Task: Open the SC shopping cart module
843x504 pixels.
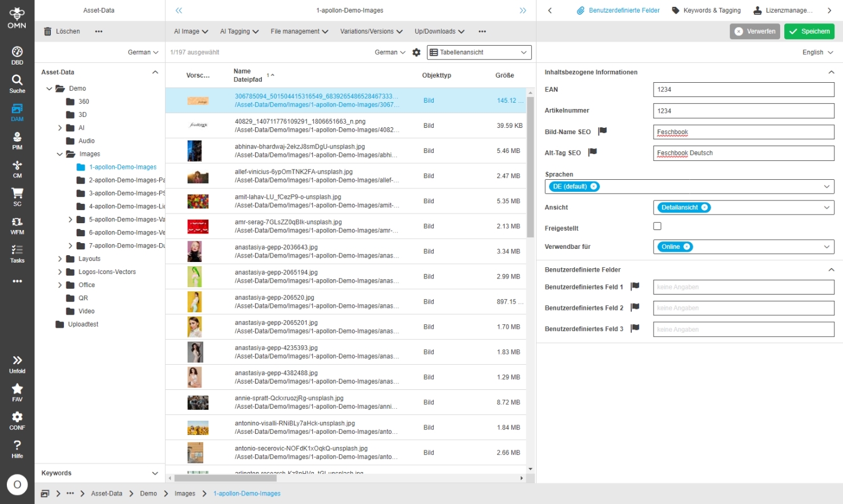Action: tap(17, 196)
